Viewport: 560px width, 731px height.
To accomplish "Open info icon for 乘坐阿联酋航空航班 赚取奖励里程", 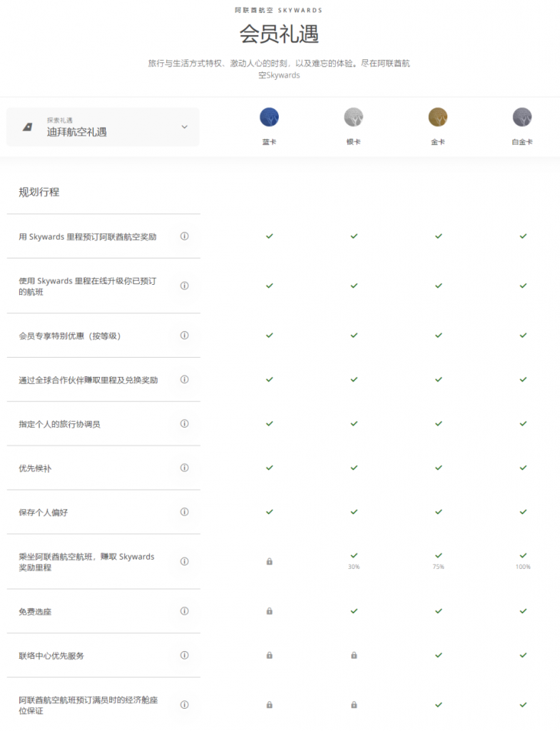I will (x=185, y=561).
